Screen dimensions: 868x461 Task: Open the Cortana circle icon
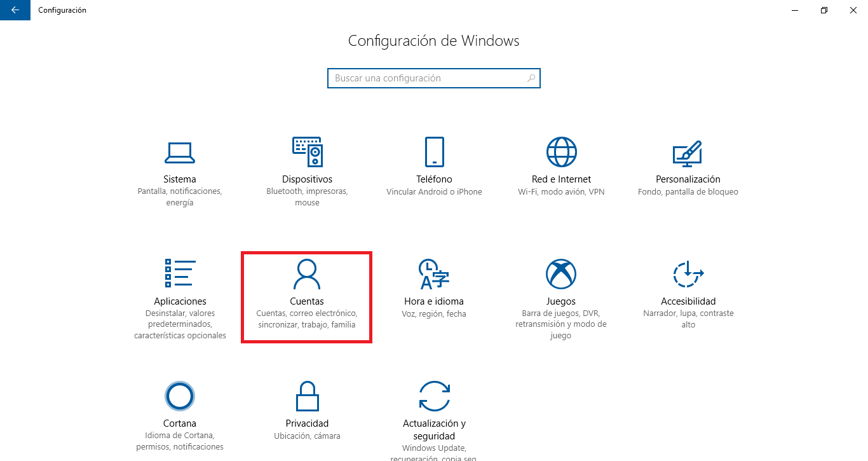(180, 396)
